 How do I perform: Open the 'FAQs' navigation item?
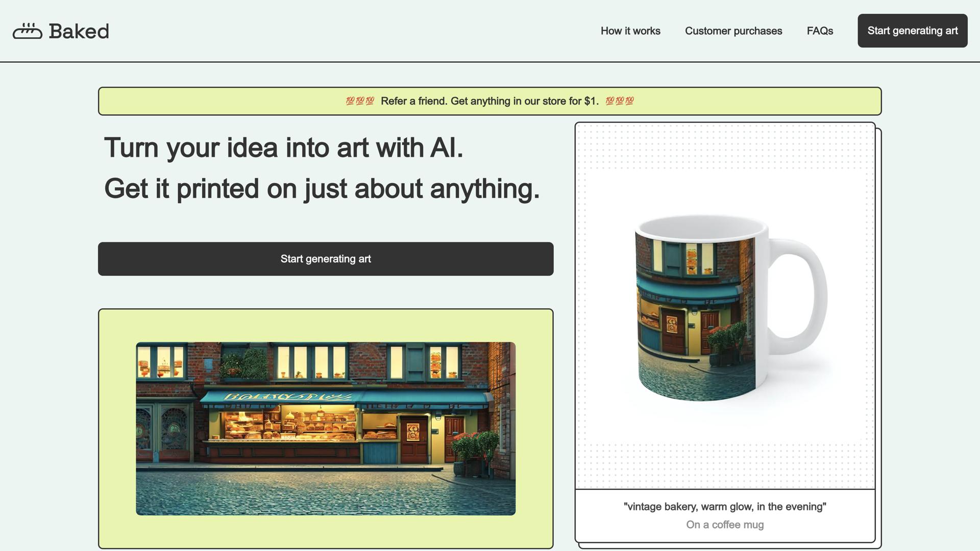820,31
